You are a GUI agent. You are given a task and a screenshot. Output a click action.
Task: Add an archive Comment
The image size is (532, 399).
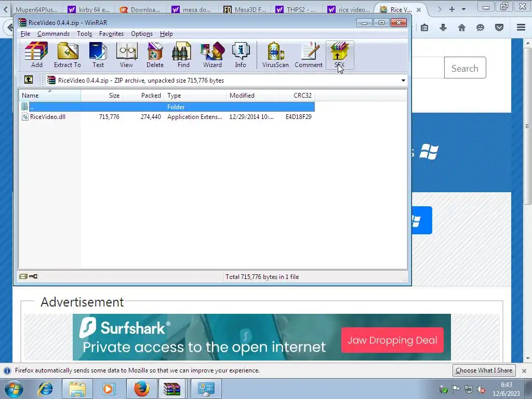(x=309, y=55)
